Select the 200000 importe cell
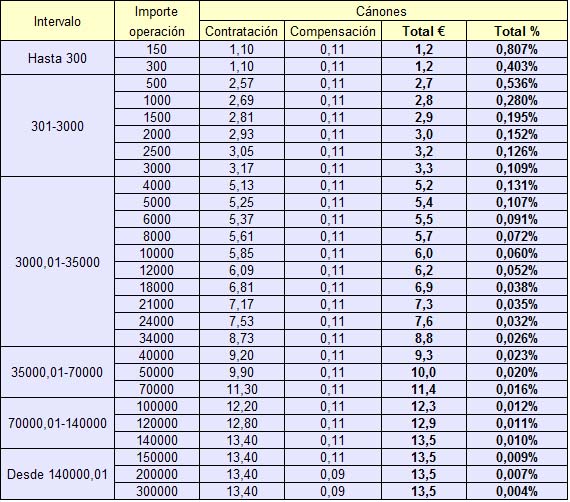The width and height of the screenshot is (570, 502). pos(157,474)
